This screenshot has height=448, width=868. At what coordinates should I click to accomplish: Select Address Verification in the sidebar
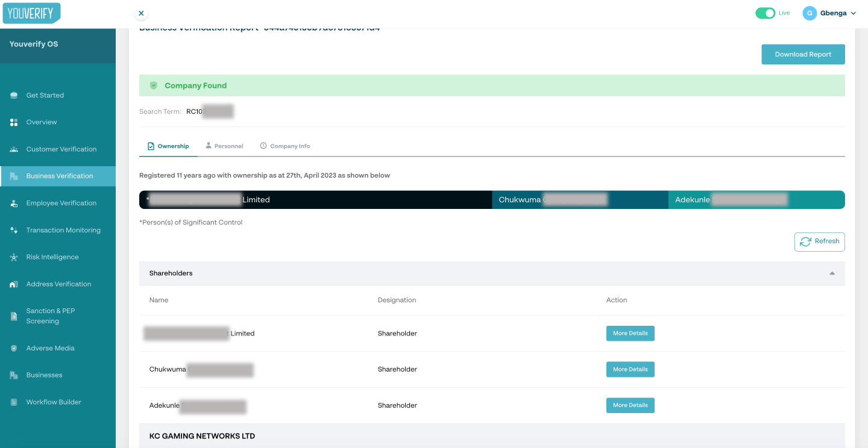(58, 284)
